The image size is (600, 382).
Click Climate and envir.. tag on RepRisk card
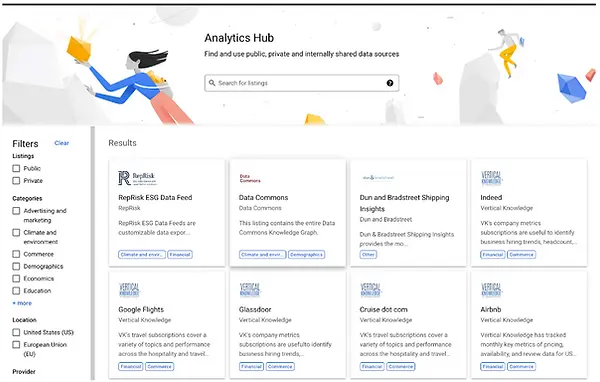click(142, 255)
